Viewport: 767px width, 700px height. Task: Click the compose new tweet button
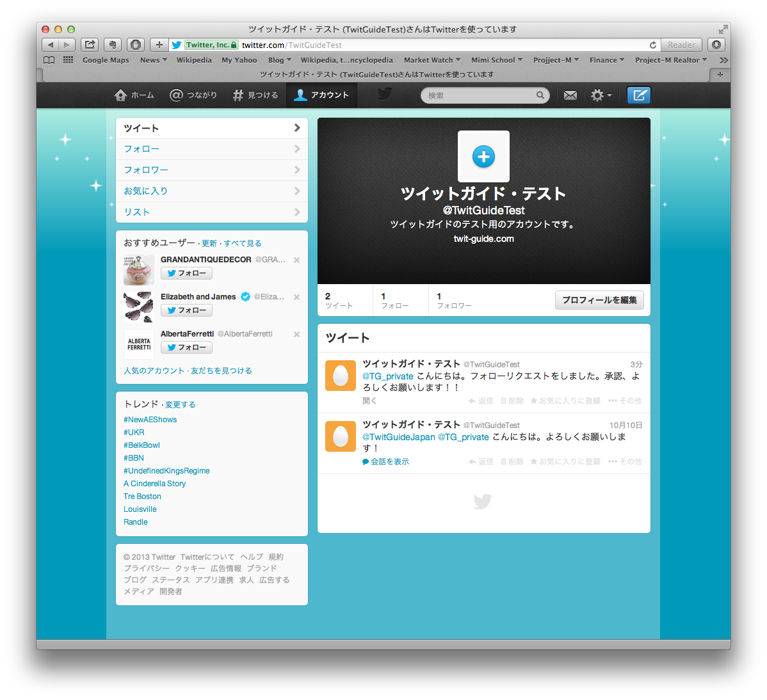638,95
